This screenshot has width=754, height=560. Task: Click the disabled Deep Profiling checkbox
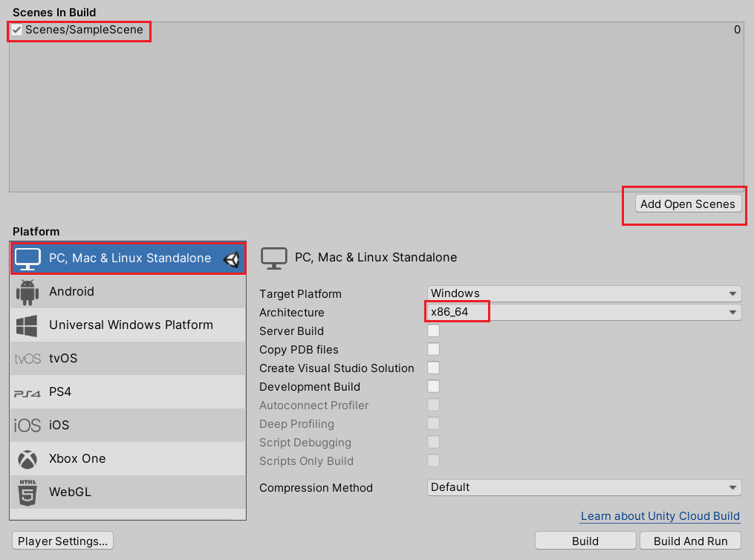coord(433,423)
